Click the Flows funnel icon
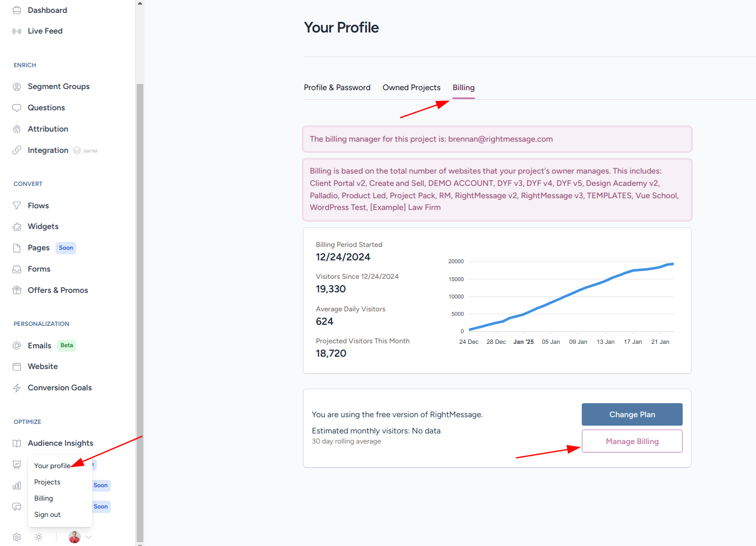 [x=17, y=206]
